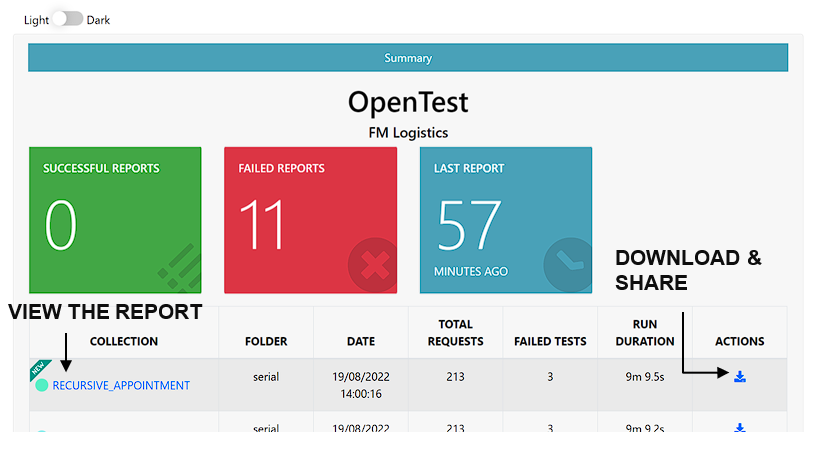
Task: Sort by the Collection column header
Action: (124, 341)
